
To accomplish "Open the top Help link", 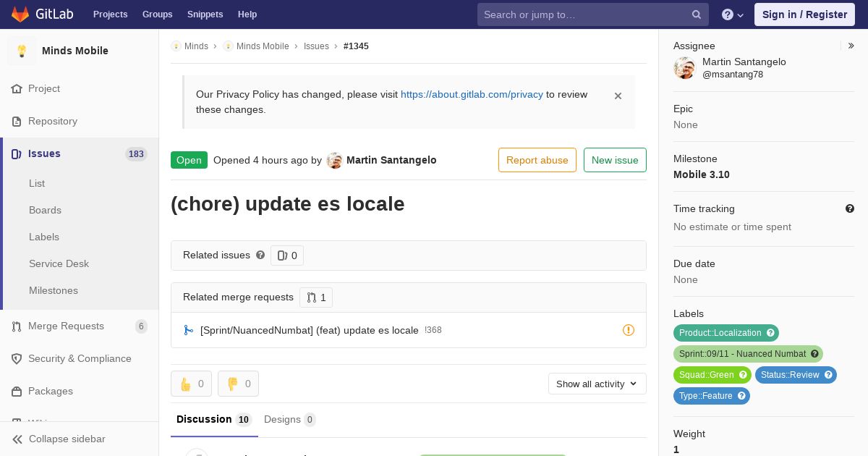I will (x=247, y=14).
